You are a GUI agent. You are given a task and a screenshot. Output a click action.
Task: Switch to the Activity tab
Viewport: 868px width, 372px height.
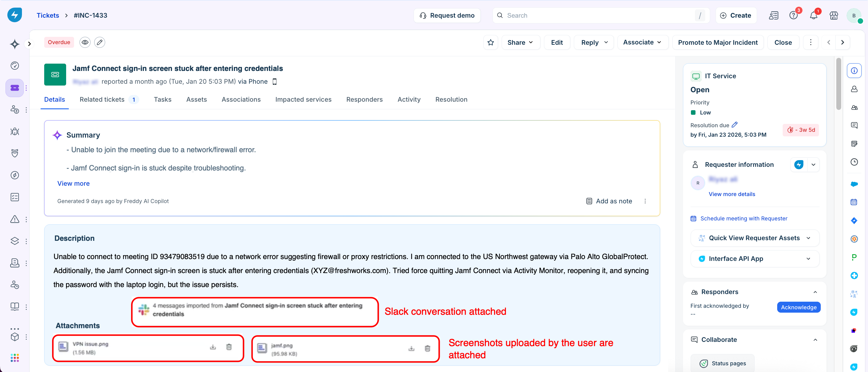click(409, 99)
